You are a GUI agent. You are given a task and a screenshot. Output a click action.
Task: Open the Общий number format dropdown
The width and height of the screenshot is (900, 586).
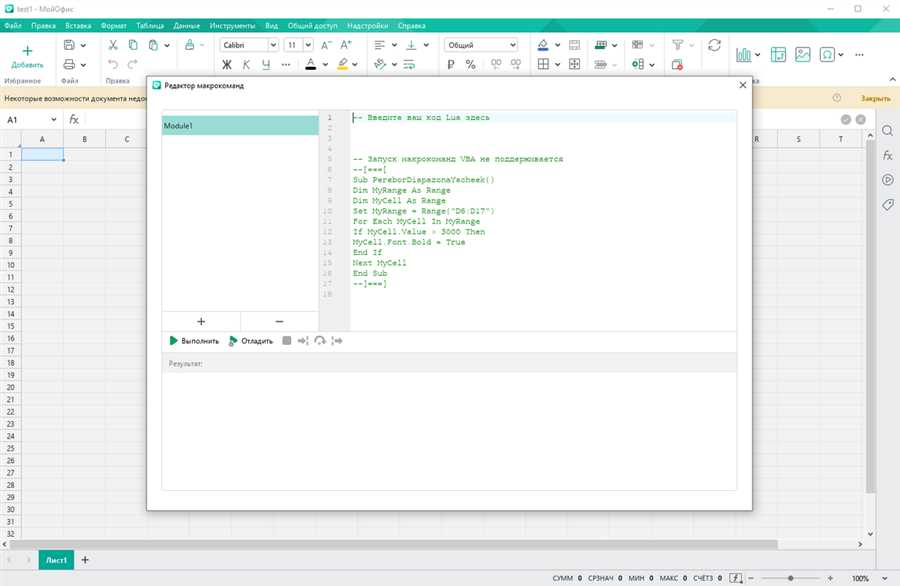[x=513, y=45]
